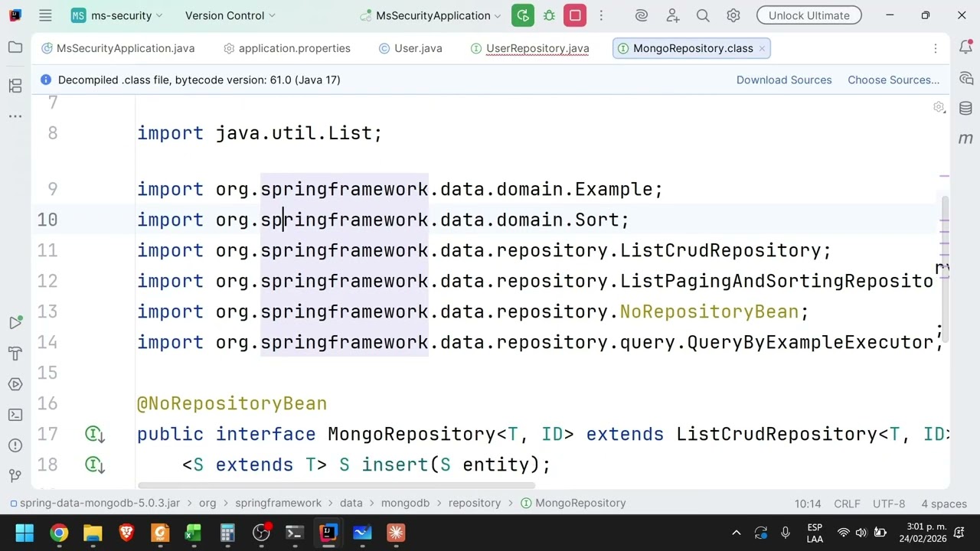Open IDE settings gear
The width and height of the screenshot is (980, 551).
[733, 15]
